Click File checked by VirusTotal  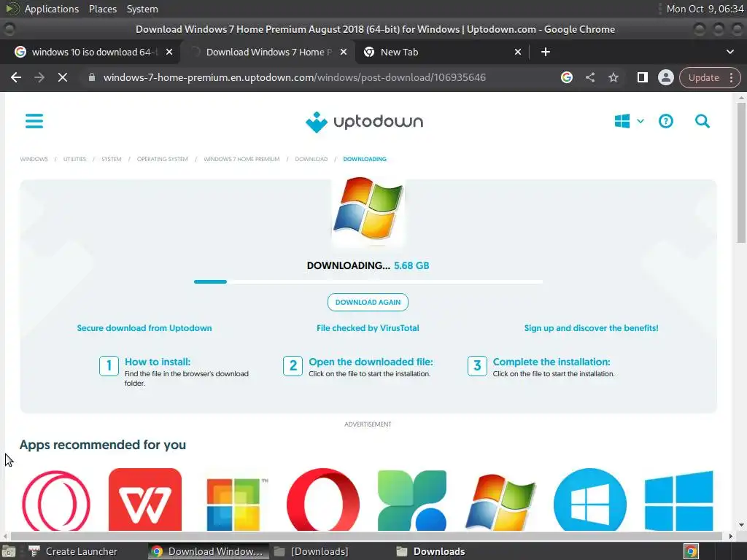(368, 328)
